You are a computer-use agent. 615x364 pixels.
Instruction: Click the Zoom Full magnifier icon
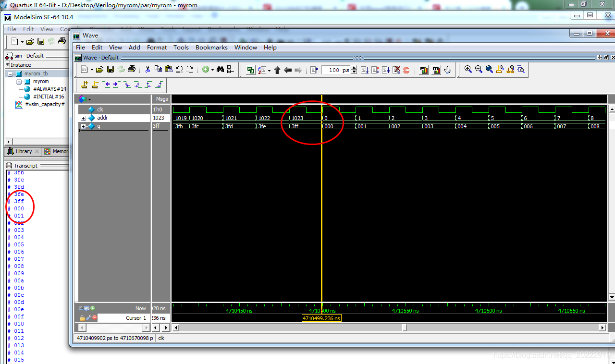[489, 70]
